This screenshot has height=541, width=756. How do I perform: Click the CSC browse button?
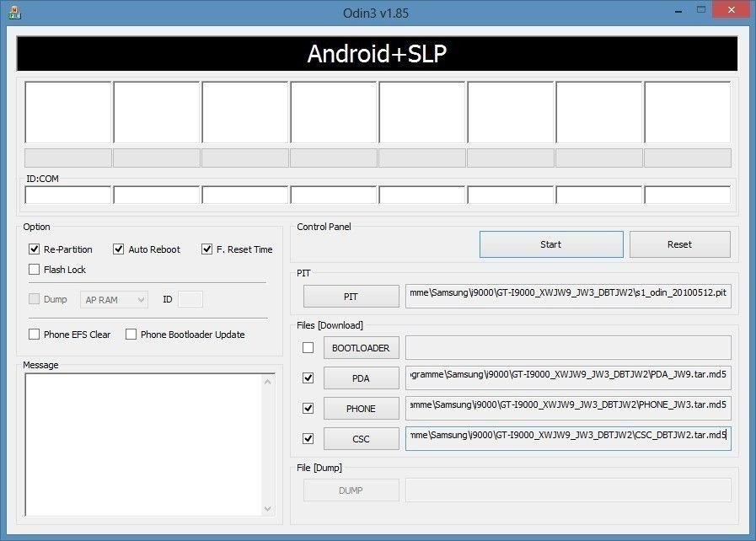[x=361, y=439]
